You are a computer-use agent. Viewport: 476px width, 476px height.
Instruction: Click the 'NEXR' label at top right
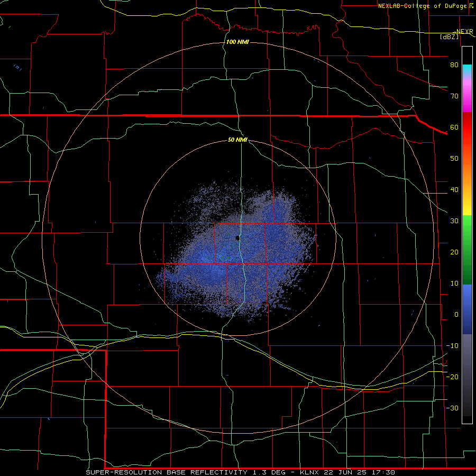coord(464,31)
